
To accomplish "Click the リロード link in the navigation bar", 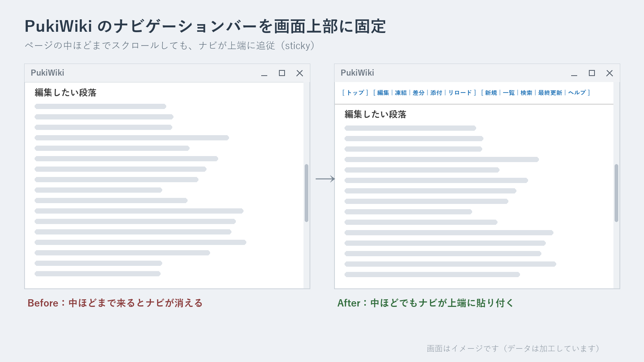I will coord(460,93).
